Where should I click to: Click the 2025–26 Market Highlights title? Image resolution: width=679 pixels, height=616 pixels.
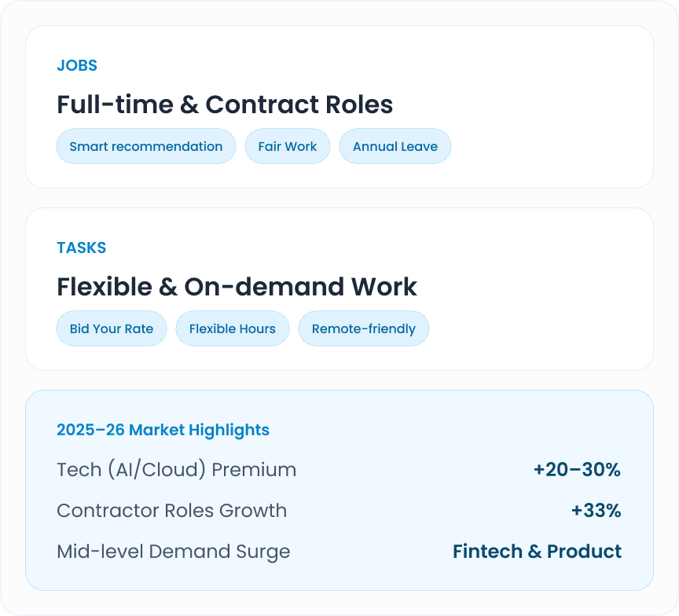[163, 430]
